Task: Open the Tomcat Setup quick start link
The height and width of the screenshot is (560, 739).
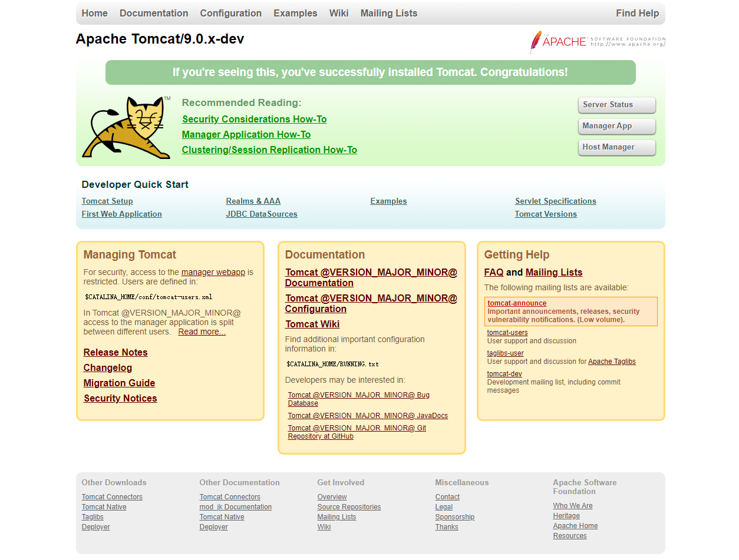Action: pos(107,201)
